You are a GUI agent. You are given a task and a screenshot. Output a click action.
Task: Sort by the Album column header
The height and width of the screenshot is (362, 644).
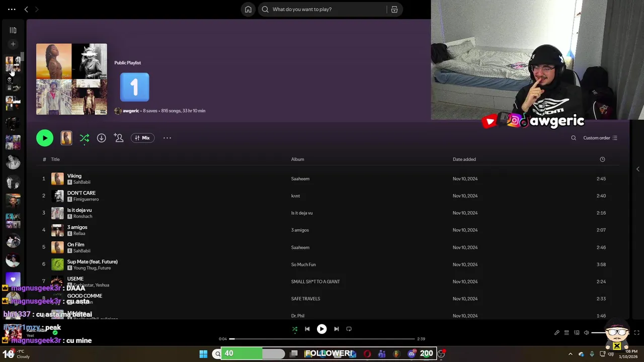[x=297, y=159]
